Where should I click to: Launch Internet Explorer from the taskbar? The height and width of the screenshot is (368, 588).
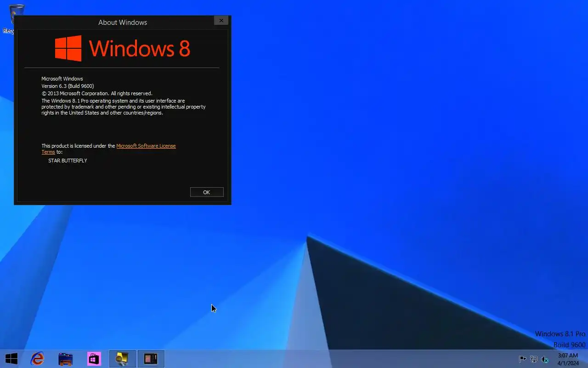click(x=37, y=359)
